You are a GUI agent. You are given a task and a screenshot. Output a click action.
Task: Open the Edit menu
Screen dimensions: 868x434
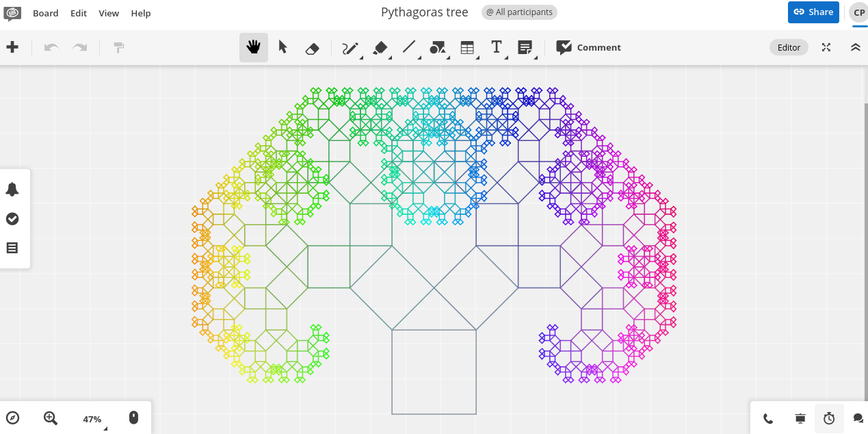(79, 13)
